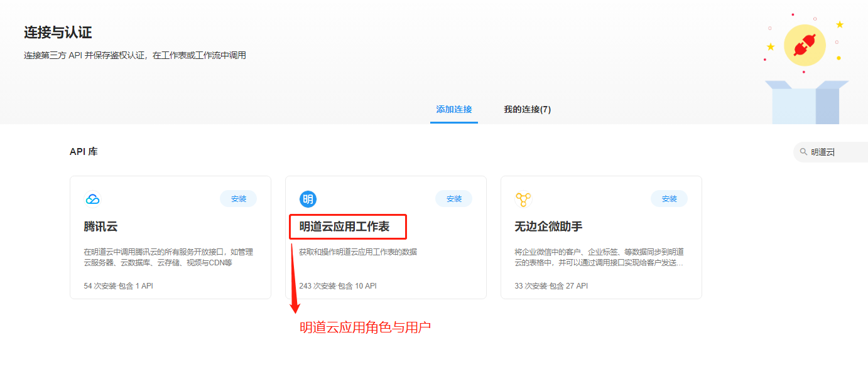Image resolution: width=868 pixels, height=372 pixels.
Task: Focus the API search box containing 明道云
Action: pos(835,152)
